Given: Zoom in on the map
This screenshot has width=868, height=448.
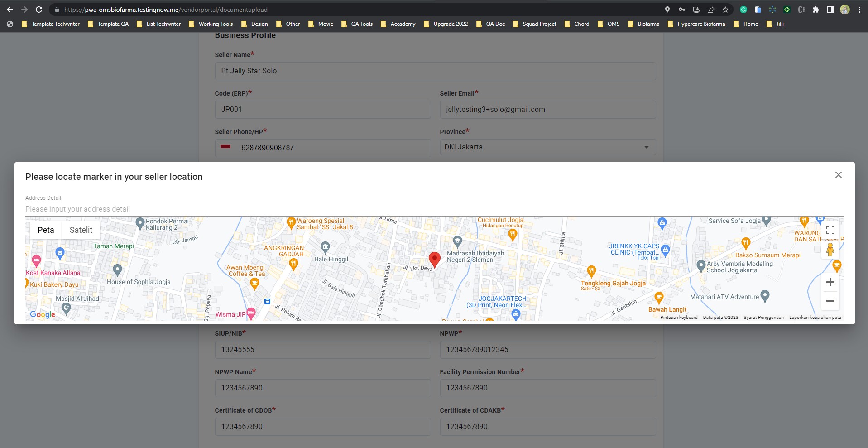Looking at the screenshot, I should tap(830, 283).
